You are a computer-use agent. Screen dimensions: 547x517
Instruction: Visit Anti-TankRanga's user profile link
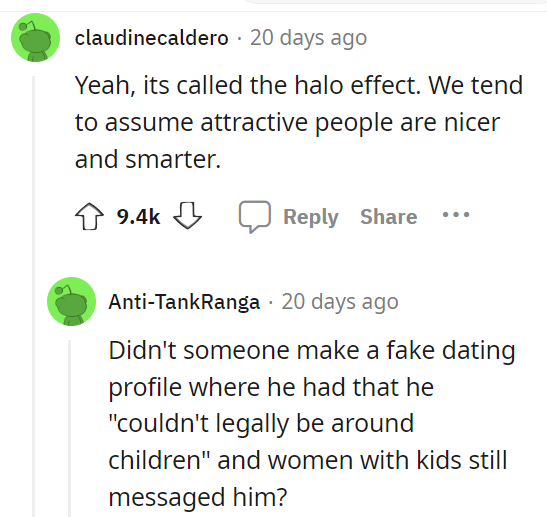pyautogui.click(x=184, y=302)
